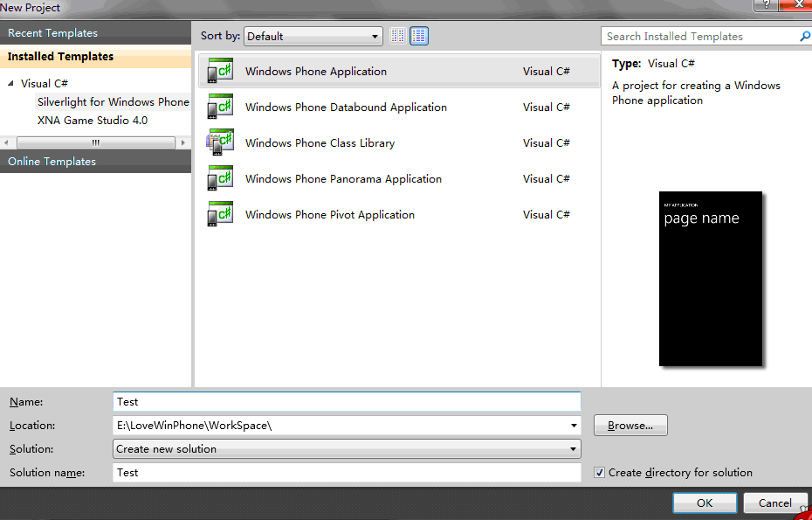Open the Solution combo box
The width and height of the screenshot is (812, 520).
pyautogui.click(x=347, y=449)
